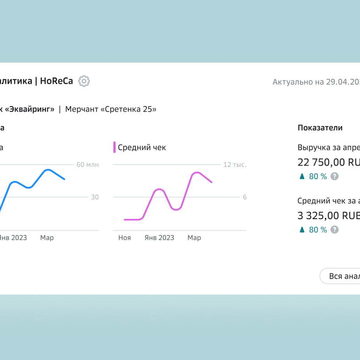Click the green up arrow under revenue

tap(302, 176)
